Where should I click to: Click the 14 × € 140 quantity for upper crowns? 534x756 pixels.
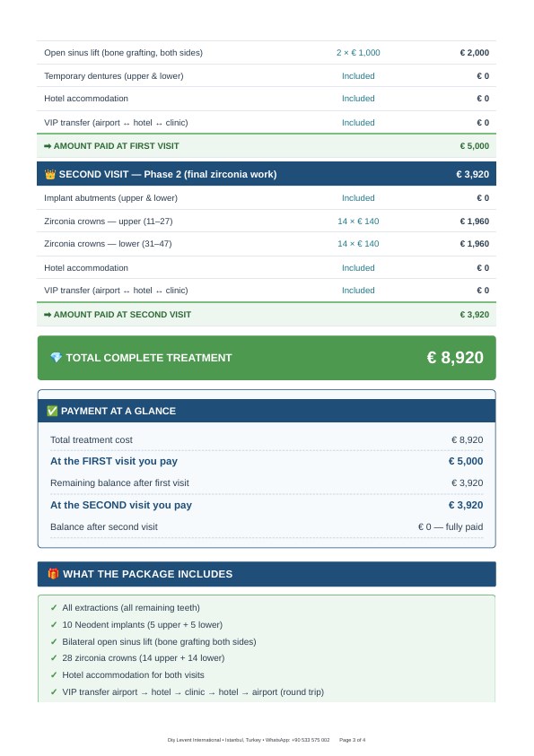coord(358,222)
